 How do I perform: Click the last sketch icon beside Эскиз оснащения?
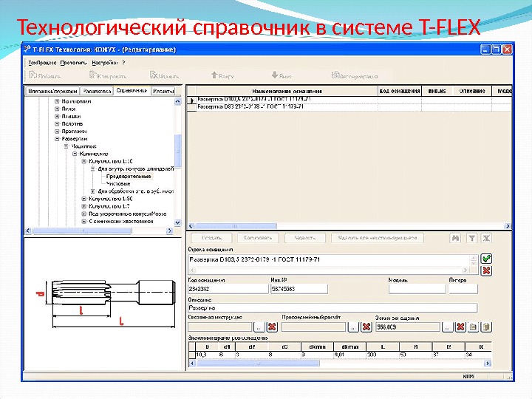(486, 327)
